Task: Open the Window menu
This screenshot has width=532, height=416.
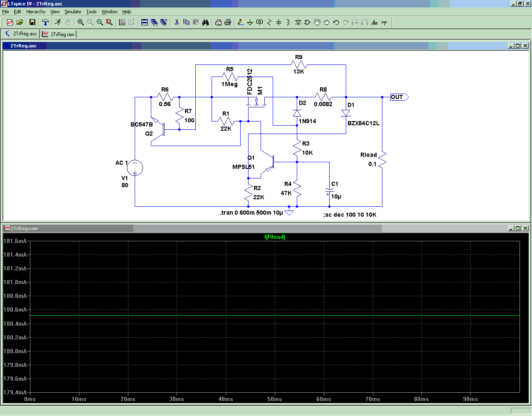Action: [109, 12]
